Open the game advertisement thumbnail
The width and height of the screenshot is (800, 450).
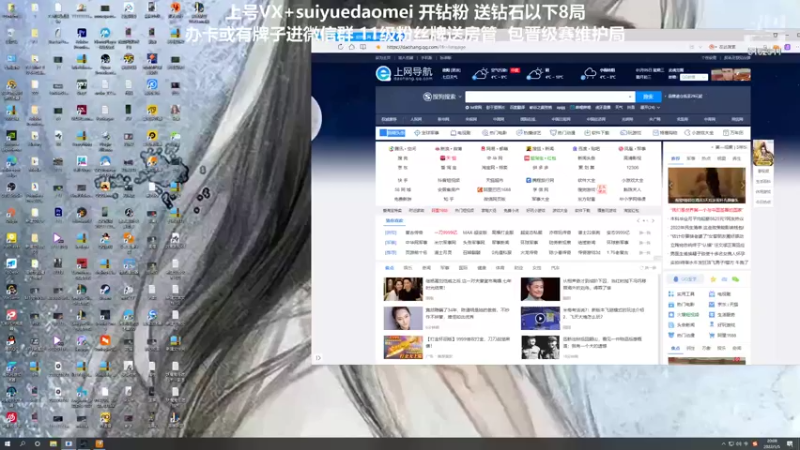tap(403, 347)
